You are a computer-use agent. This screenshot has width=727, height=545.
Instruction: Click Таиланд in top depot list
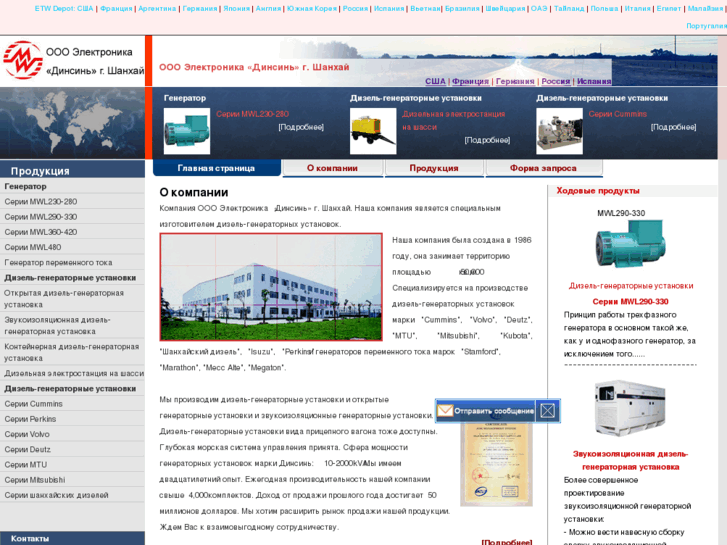tap(569, 8)
